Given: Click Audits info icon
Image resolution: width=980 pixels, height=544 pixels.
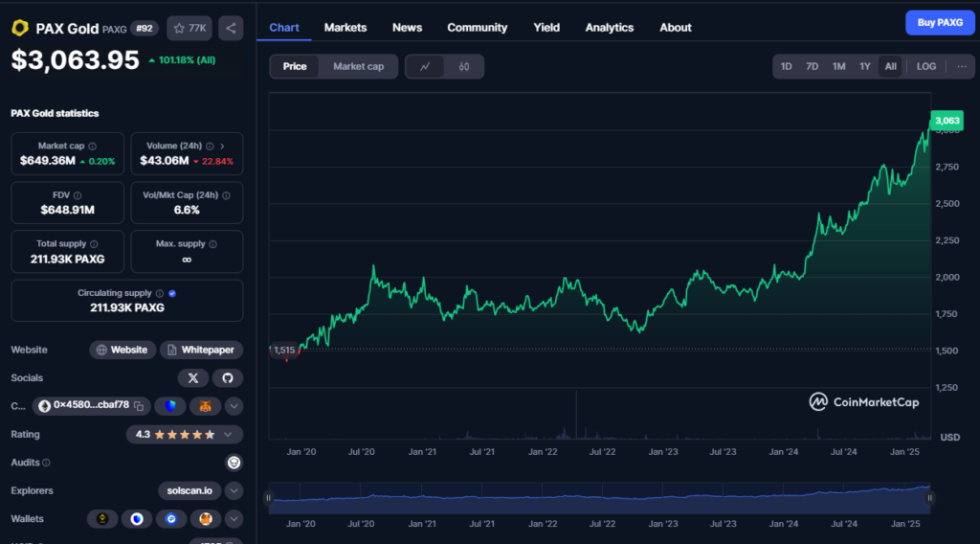Looking at the screenshot, I should 46,463.
